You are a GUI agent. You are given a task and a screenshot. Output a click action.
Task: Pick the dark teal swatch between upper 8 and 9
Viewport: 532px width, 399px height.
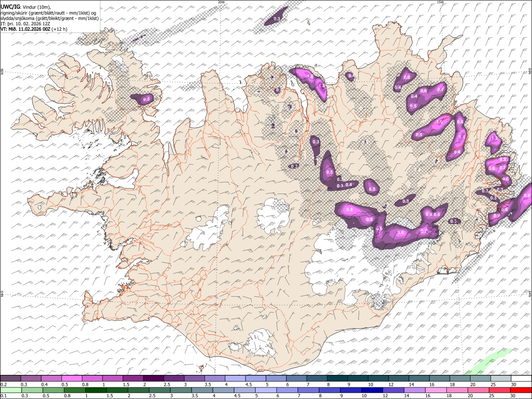point(337,379)
